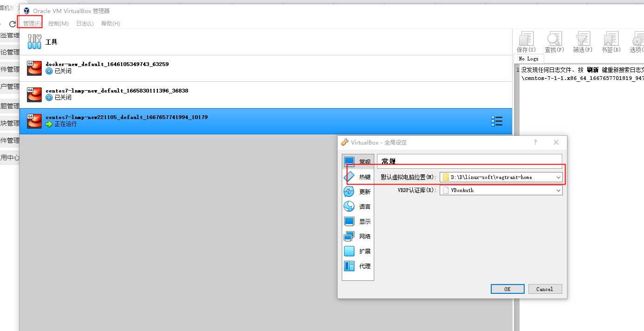Image resolution: width=644 pixels, height=331 pixels.
Task: Click the 正在运行 status text
Action: point(66,124)
